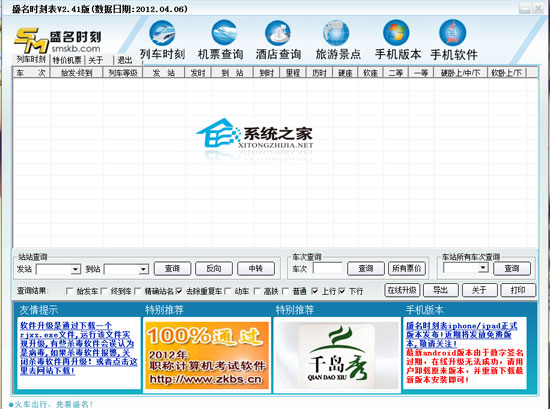
Task: Open the 关于 tab
Action: point(95,60)
